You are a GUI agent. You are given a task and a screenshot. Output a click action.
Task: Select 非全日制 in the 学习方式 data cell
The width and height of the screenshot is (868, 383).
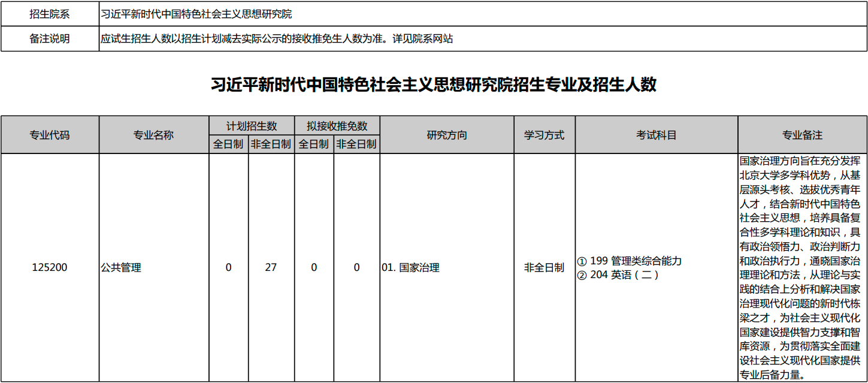coord(544,267)
